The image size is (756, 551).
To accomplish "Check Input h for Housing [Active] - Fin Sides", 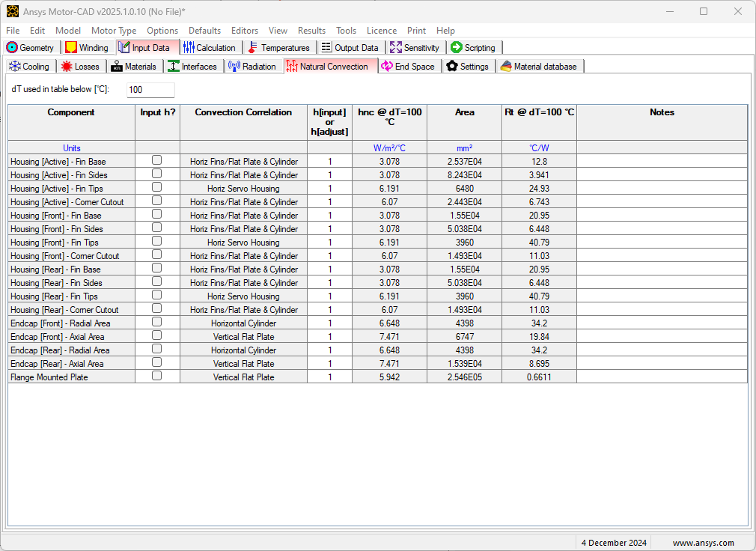I will coord(156,174).
